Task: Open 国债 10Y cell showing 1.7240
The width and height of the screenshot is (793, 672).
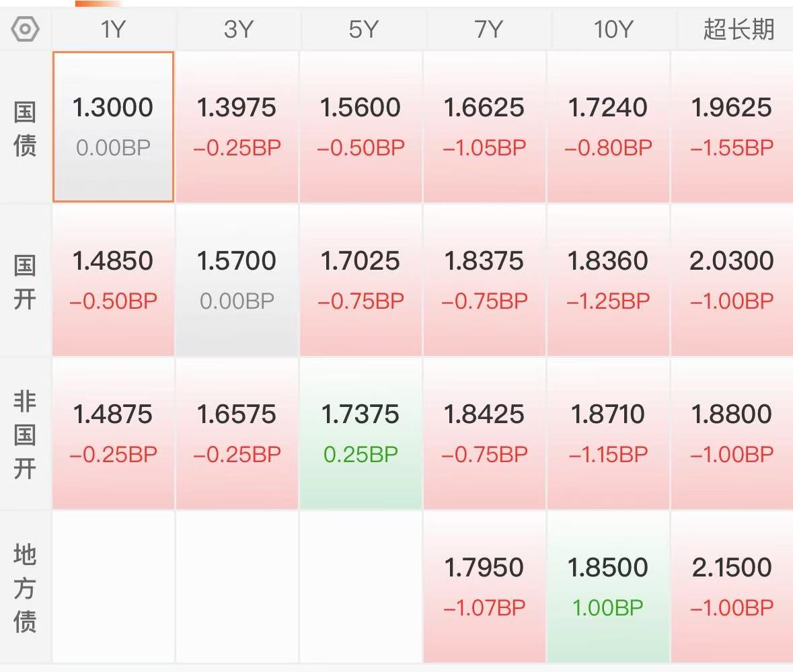Action: pyautogui.click(x=608, y=126)
